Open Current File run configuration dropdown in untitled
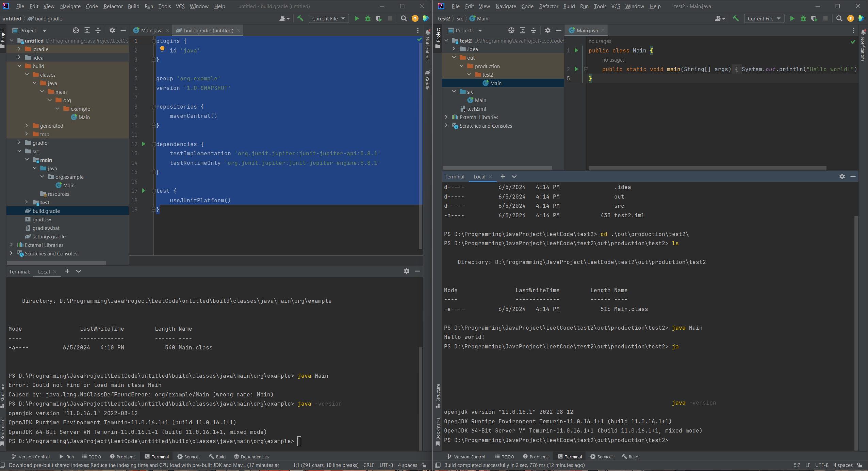The width and height of the screenshot is (868, 471). 329,19
